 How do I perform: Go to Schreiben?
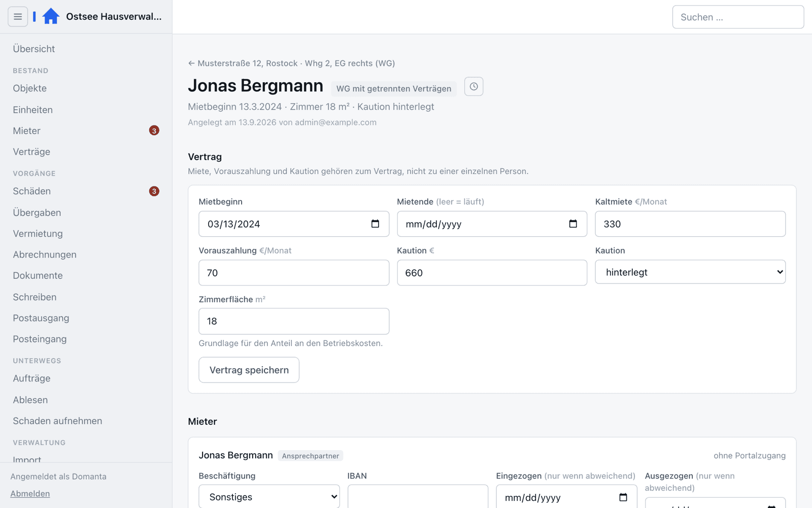pos(35,297)
